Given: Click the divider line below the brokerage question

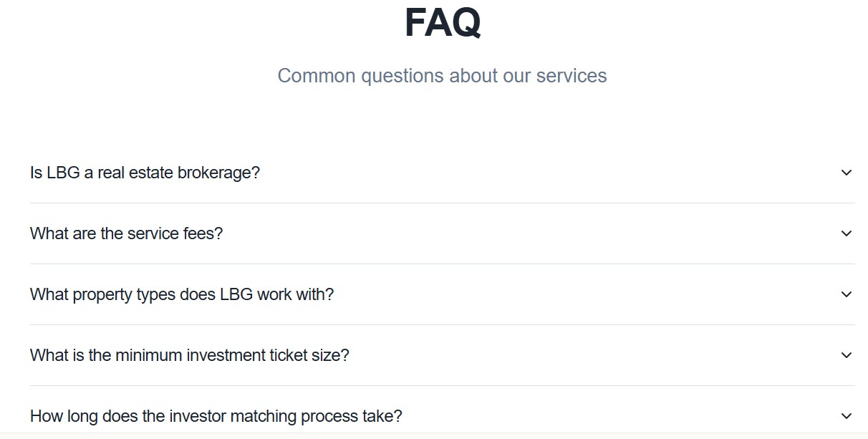Looking at the screenshot, I should click(442, 203).
